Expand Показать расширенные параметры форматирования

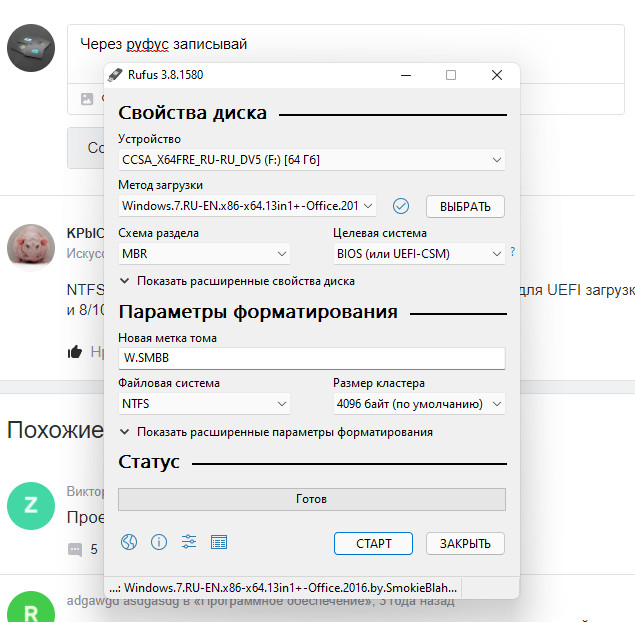point(276,432)
